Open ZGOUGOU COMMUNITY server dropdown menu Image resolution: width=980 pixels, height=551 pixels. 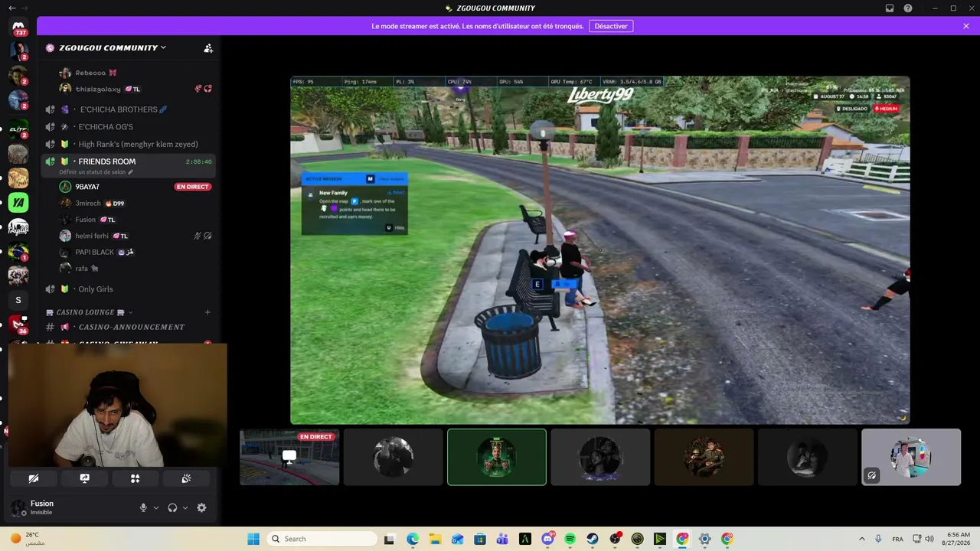tap(111, 47)
